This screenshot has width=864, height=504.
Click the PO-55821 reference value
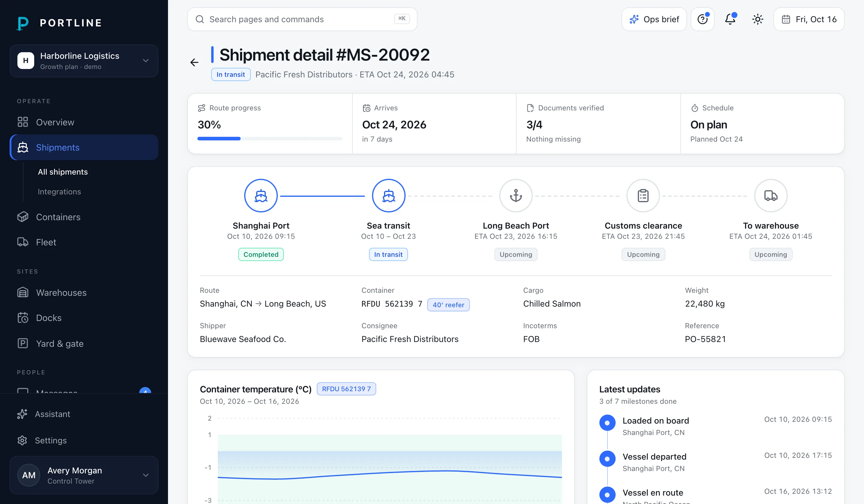pos(705,339)
